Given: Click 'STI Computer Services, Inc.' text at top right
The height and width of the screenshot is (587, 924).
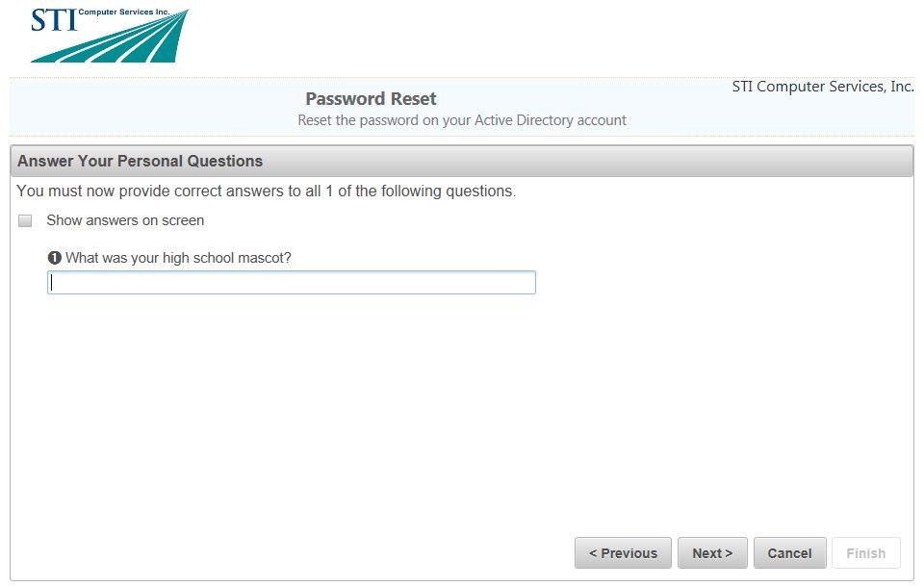Looking at the screenshot, I should tap(823, 87).
